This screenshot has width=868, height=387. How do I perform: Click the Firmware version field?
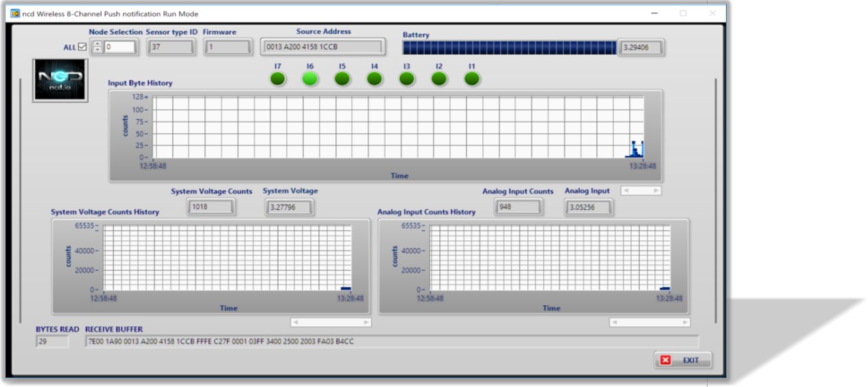coord(227,47)
